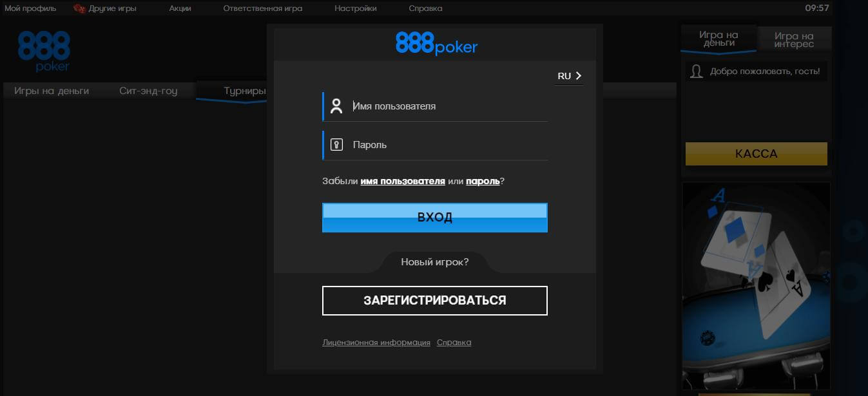Open the yellow КАССА cashier button
The image size is (868, 396).
pos(756,154)
